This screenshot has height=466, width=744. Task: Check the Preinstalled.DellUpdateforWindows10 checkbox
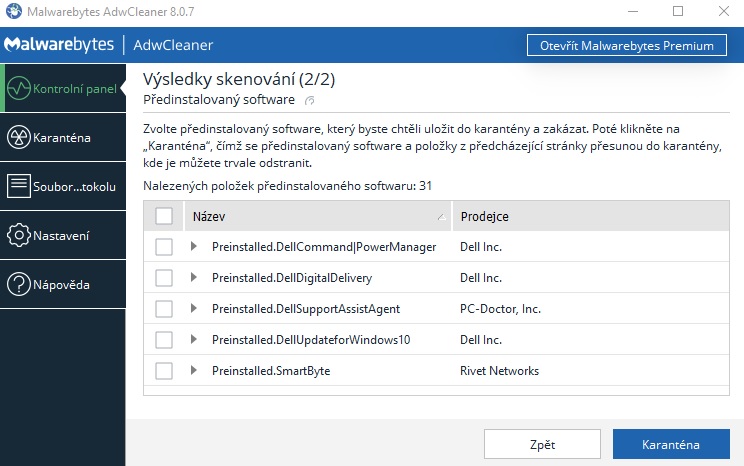(x=164, y=340)
